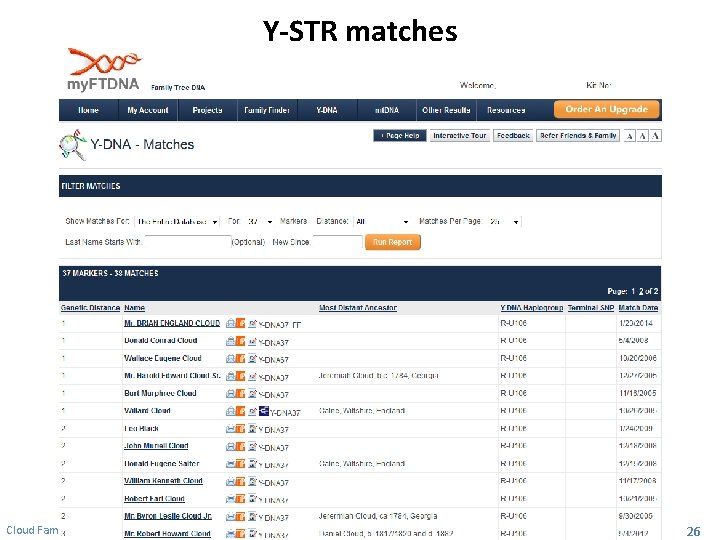
Task: Click Refer Friends & Family button
Action: (578, 135)
